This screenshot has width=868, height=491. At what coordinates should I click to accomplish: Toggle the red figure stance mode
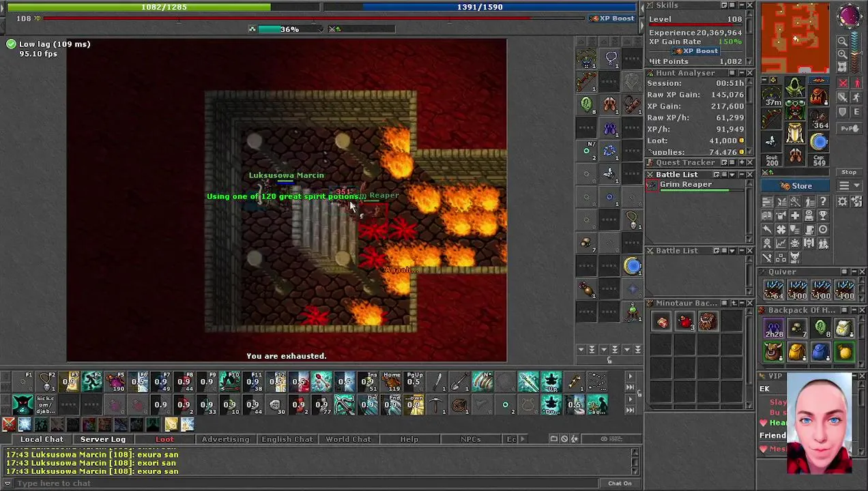pos(856,83)
